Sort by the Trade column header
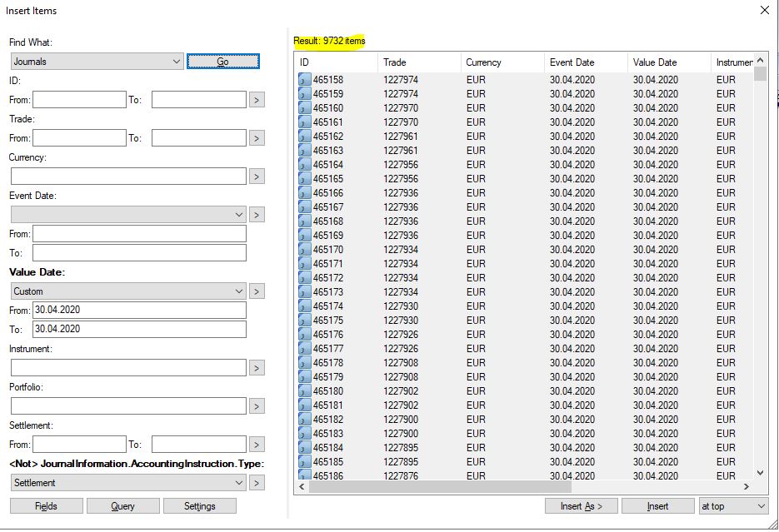Screen dimensions: 779x532 [x=419, y=62]
